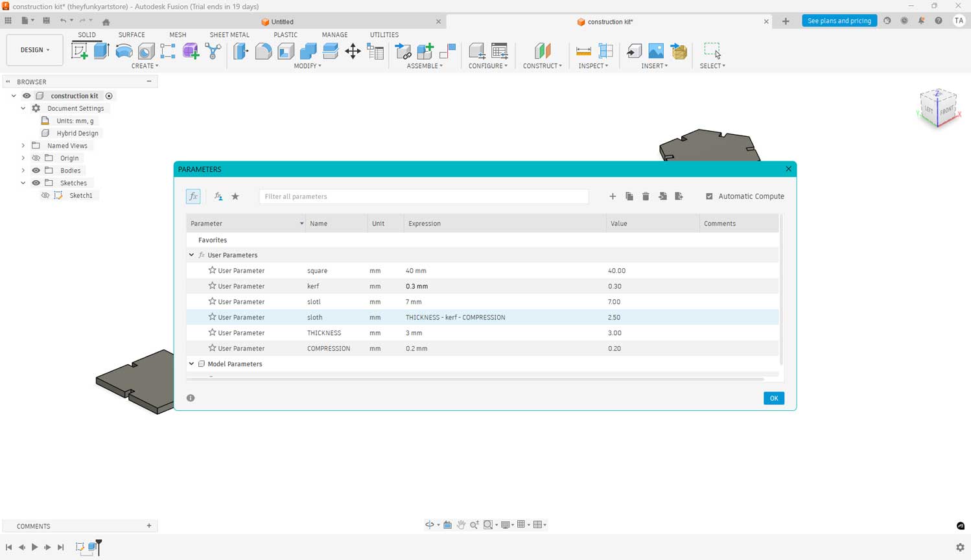Open Insert Canvas image tool
The height and width of the screenshot is (560, 971).
pos(656,51)
